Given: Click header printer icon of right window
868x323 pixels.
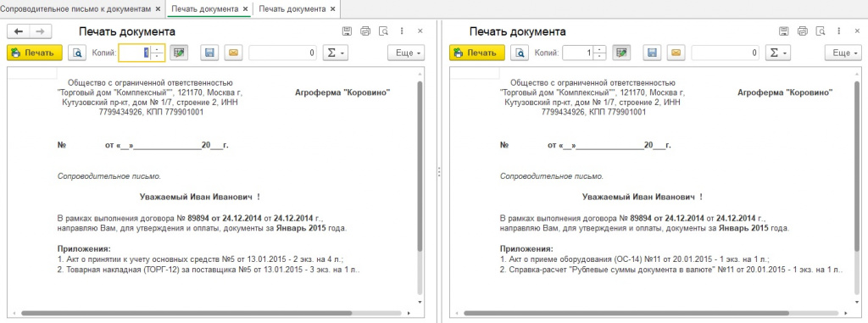Looking at the screenshot, I should coord(803,31).
